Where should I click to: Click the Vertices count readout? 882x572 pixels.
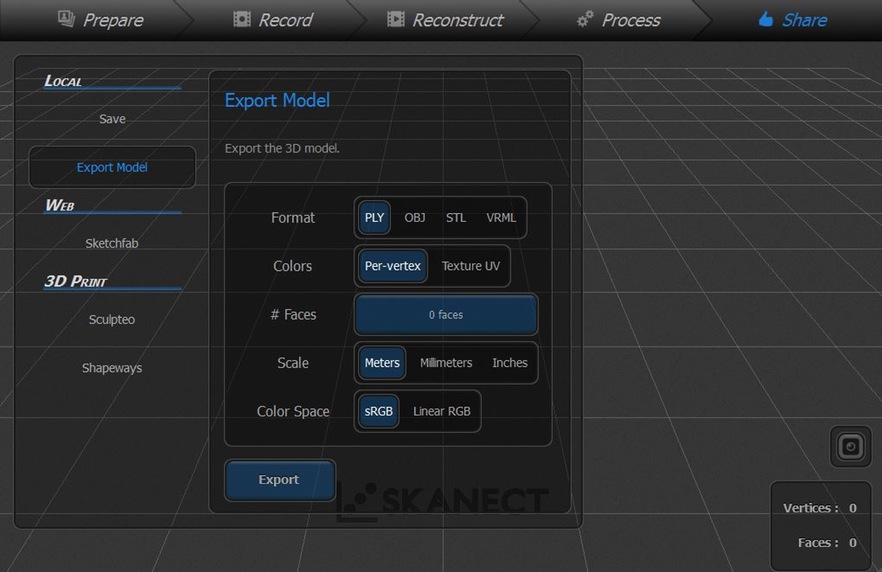coord(820,508)
